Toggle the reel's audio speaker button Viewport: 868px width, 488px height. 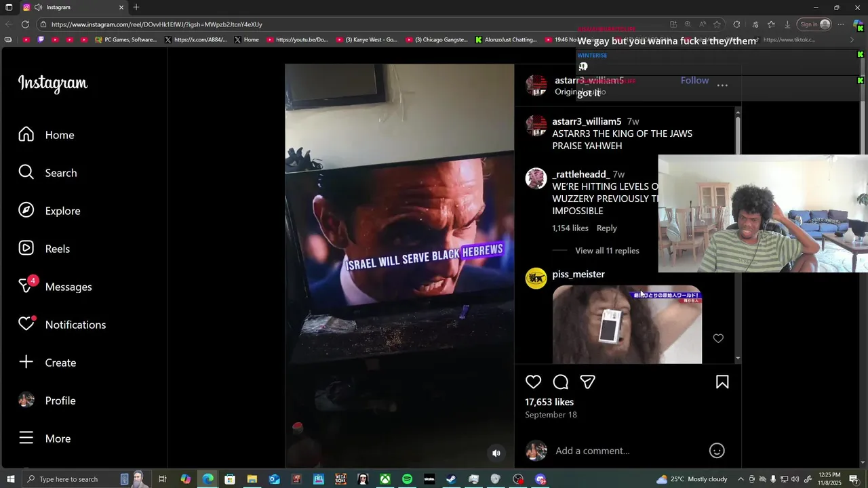[x=496, y=453]
